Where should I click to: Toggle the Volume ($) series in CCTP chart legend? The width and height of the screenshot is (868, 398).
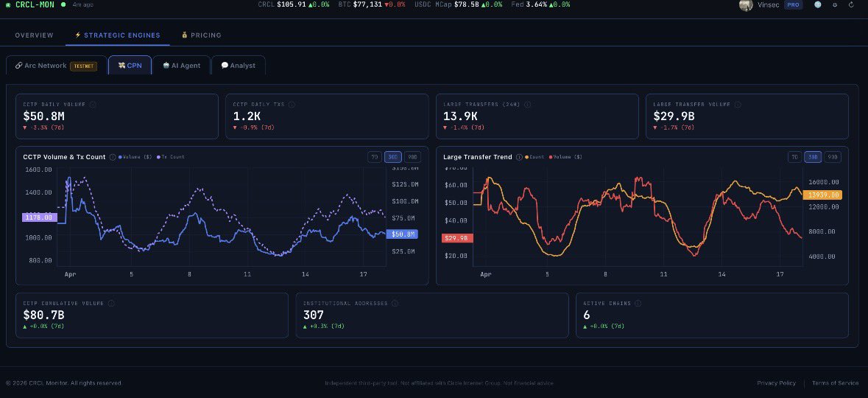point(137,157)
